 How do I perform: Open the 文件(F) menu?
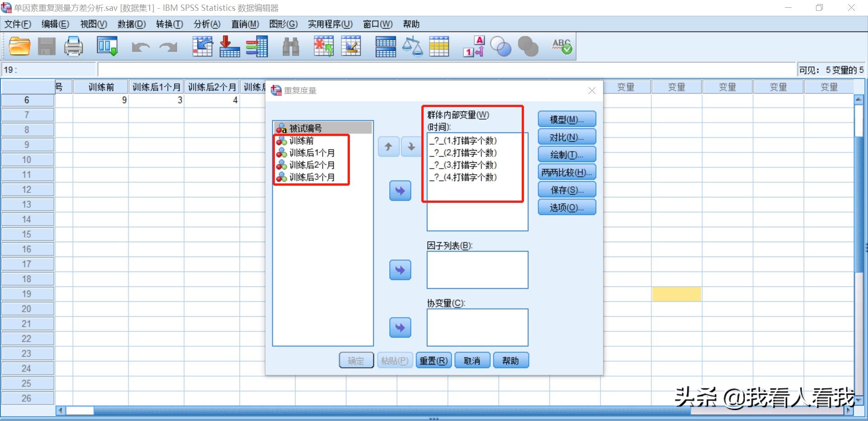click(x=18, y=24)
